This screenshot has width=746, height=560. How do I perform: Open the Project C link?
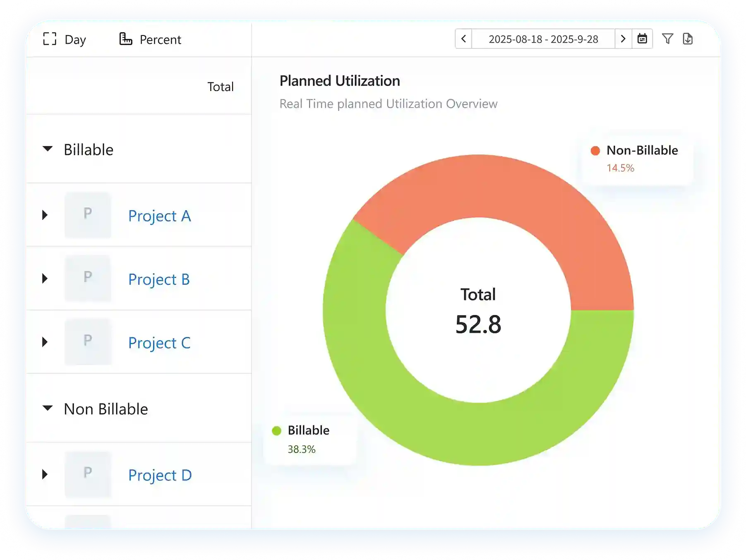click(x=159, y=343)
